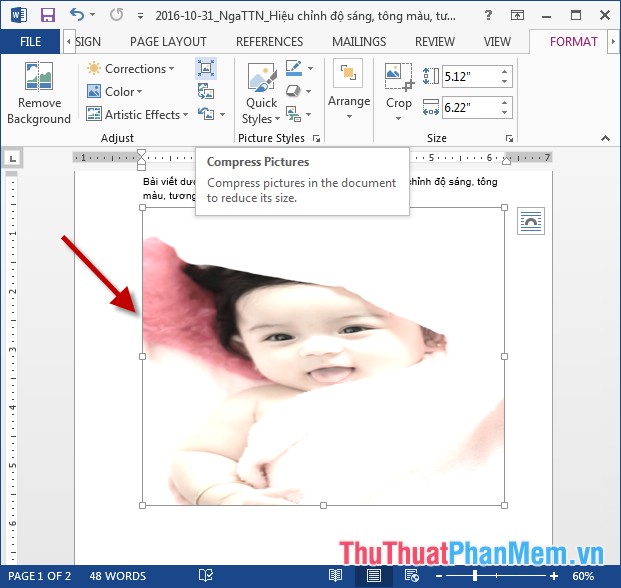This screenshot has width=621, height=588.
Task: Increase picture width with up spinner
Action: click(x=505, y=103)
